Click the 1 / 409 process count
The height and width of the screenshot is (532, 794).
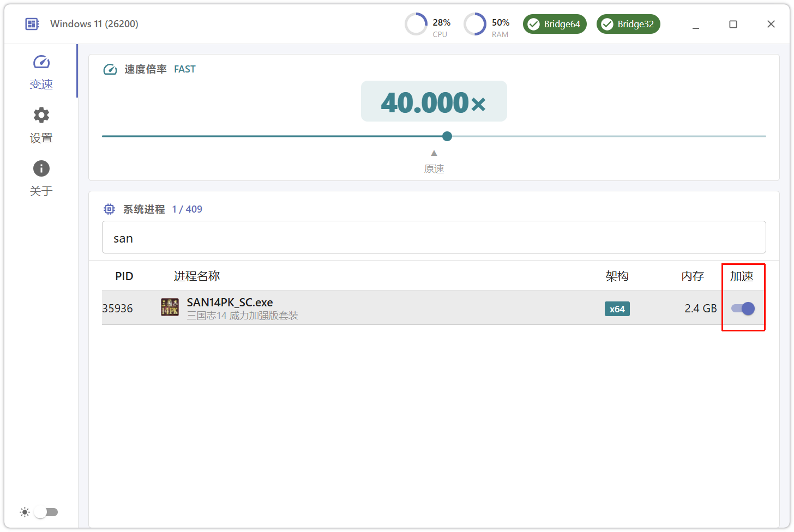point(187,209)
